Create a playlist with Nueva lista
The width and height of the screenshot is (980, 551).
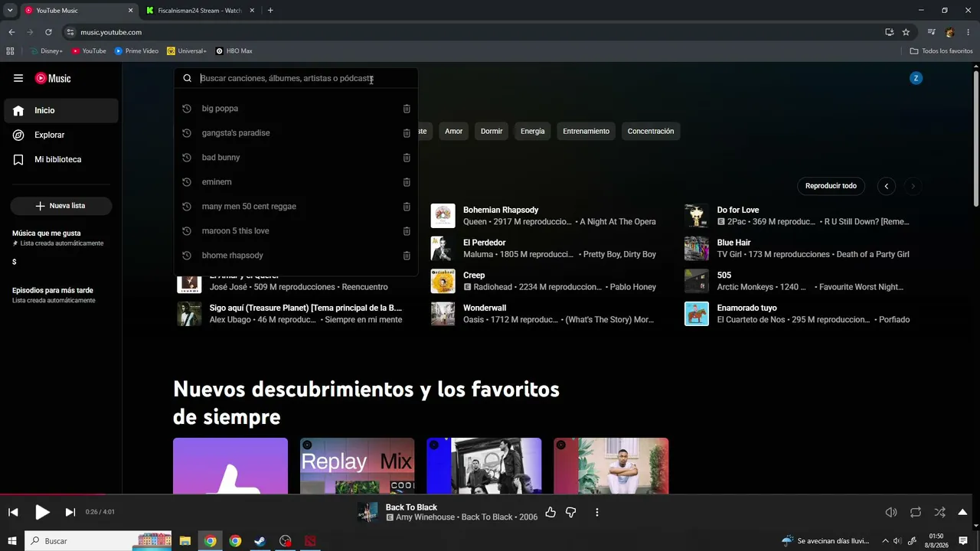(61, 206)
